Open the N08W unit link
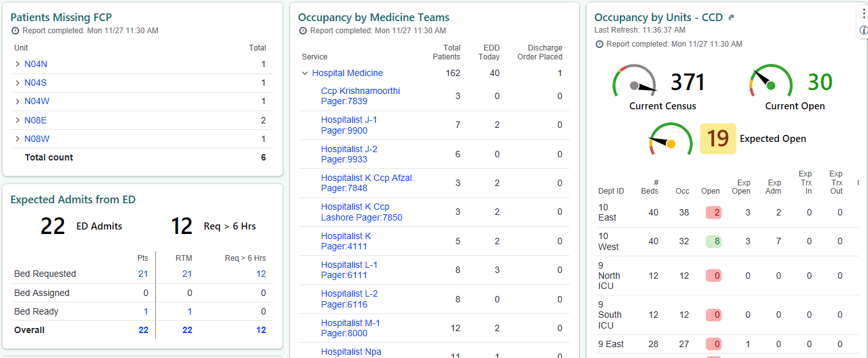Image resolution: width=868 pixels, height=358 pixels. tap(36, 139)
